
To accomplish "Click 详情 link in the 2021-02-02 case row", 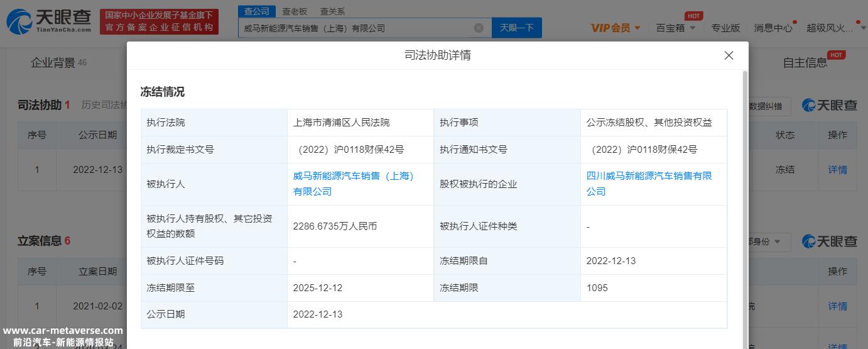I will click(x=837, y=306).
